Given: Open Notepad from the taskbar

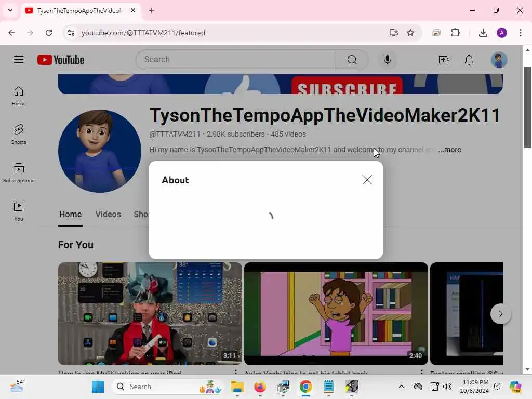Looking at the screenshot, I should point(328,387).
